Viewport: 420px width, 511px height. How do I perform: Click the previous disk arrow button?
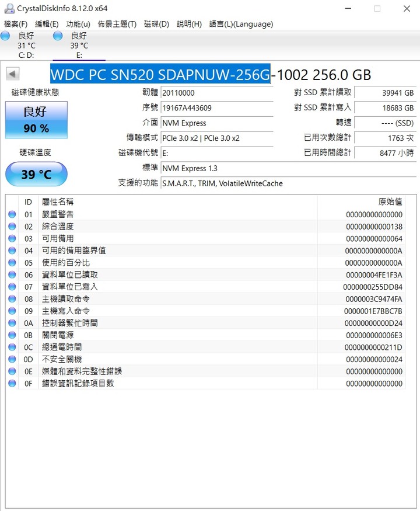coord(13,74)
